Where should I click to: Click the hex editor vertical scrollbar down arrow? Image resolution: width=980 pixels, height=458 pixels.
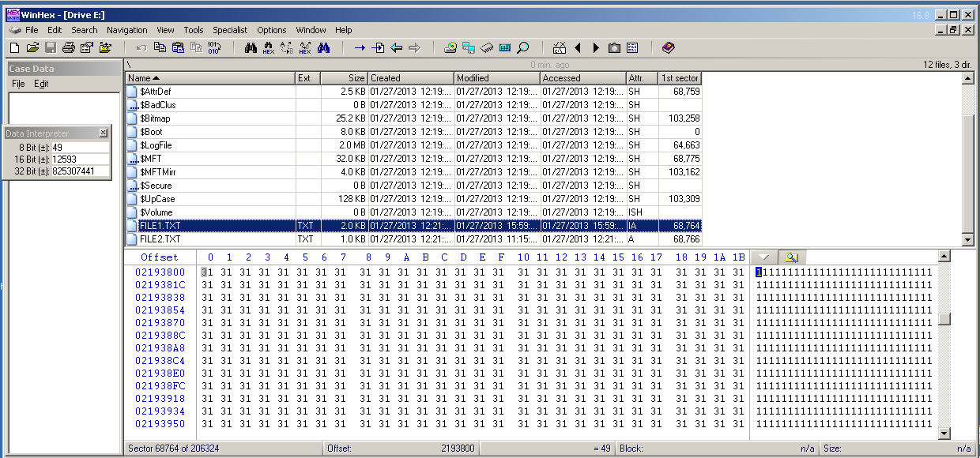(943, 433)
